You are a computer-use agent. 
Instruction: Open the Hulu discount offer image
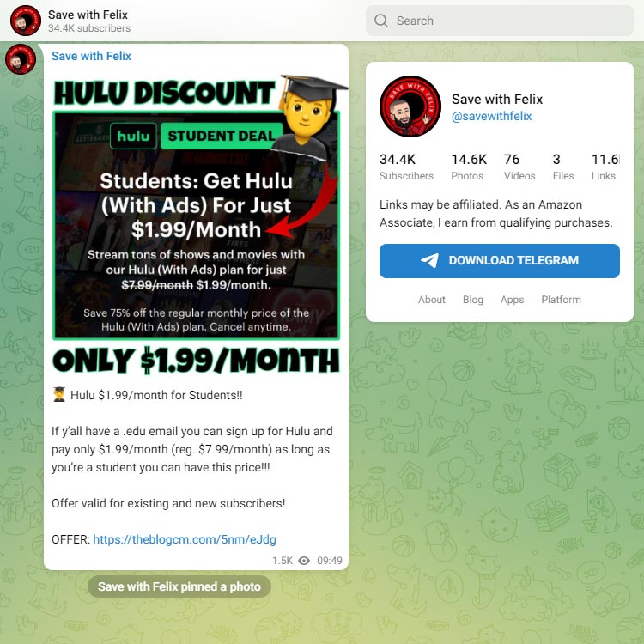(x=197, y=225)
